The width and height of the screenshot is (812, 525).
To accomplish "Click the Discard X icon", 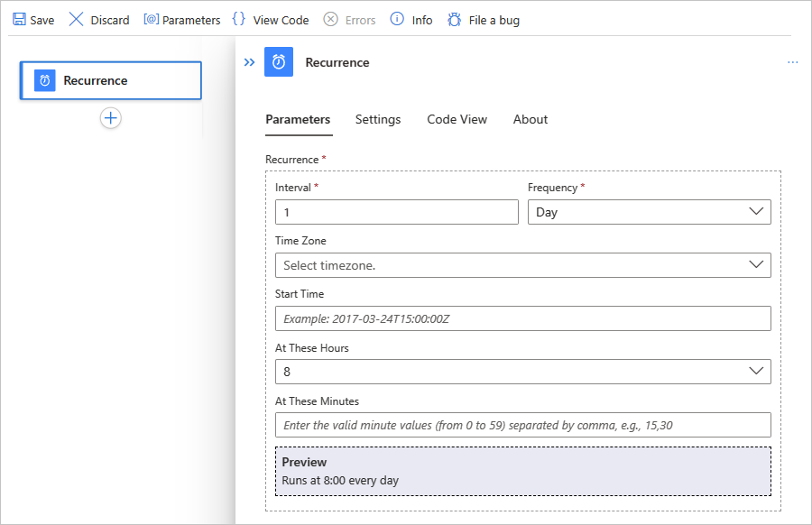I will [x=77, y=20].
